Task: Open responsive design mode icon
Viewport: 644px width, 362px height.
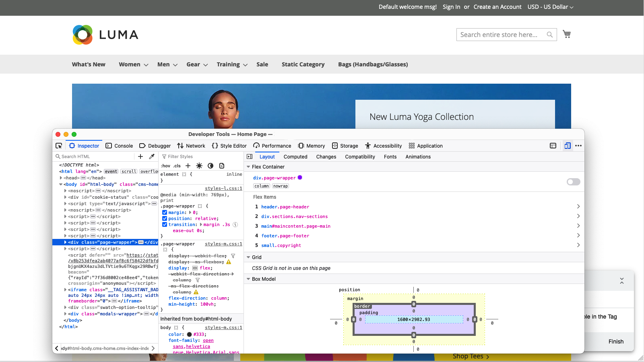Action: 568,146
